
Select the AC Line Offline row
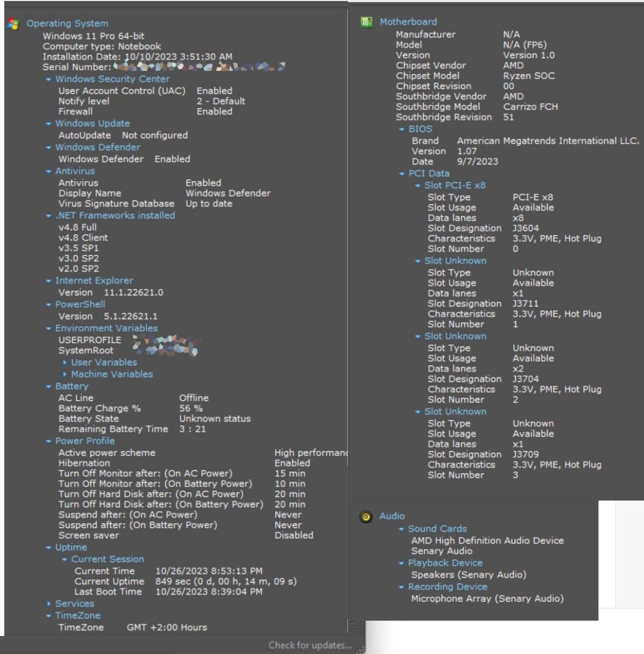click(x=134, y=399)
